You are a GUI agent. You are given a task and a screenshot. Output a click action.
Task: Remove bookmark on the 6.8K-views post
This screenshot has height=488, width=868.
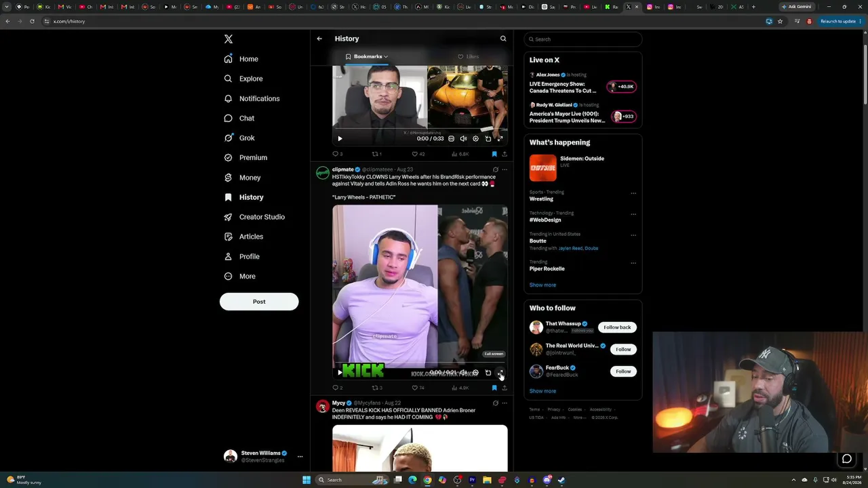[x=494, y=154]
